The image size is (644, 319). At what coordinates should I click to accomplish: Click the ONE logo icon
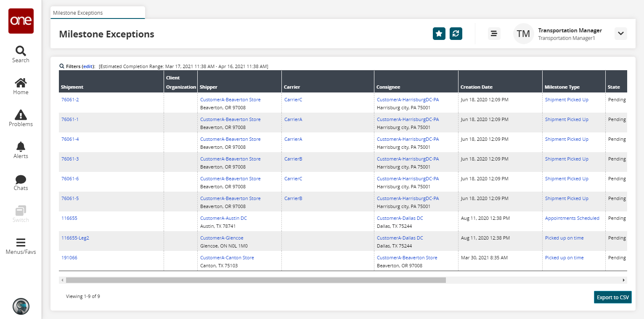[21, 21]
